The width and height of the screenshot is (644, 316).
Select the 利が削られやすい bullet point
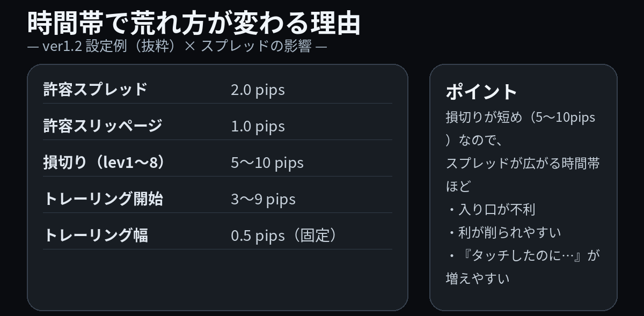pyautogui.click(x=509, y=232)
